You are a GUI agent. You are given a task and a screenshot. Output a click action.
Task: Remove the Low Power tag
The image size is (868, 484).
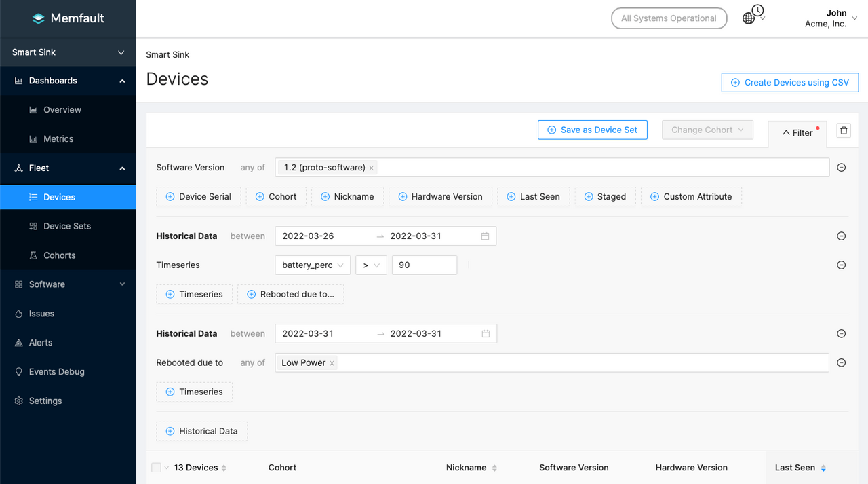tap(332, 363)
